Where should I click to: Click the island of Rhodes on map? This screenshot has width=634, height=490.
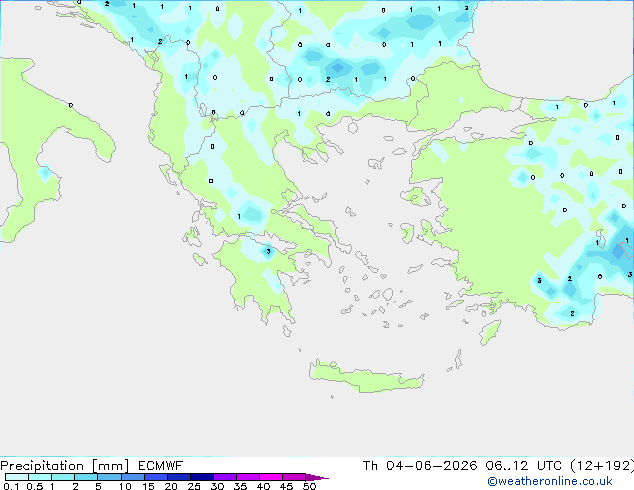490,332
